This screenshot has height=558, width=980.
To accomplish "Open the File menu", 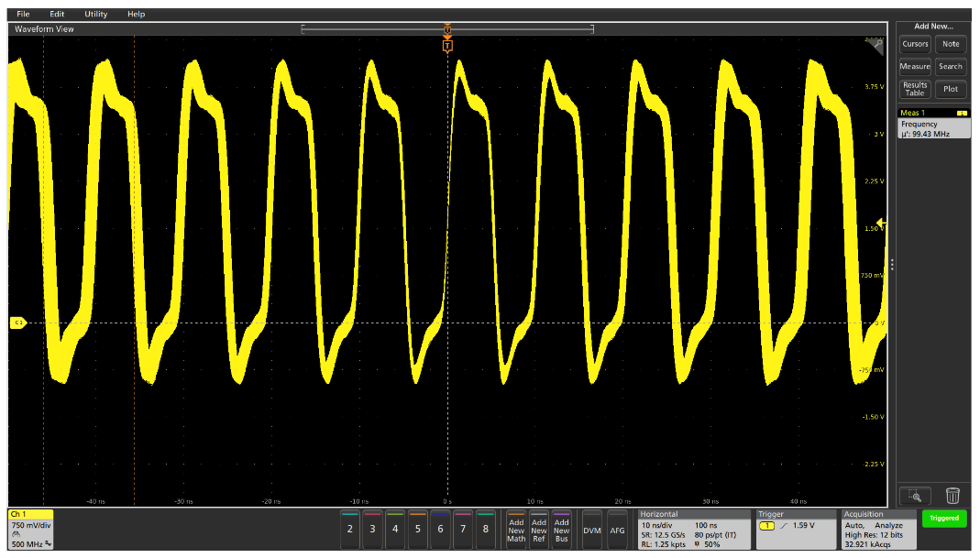I will [x=23, y=14].
